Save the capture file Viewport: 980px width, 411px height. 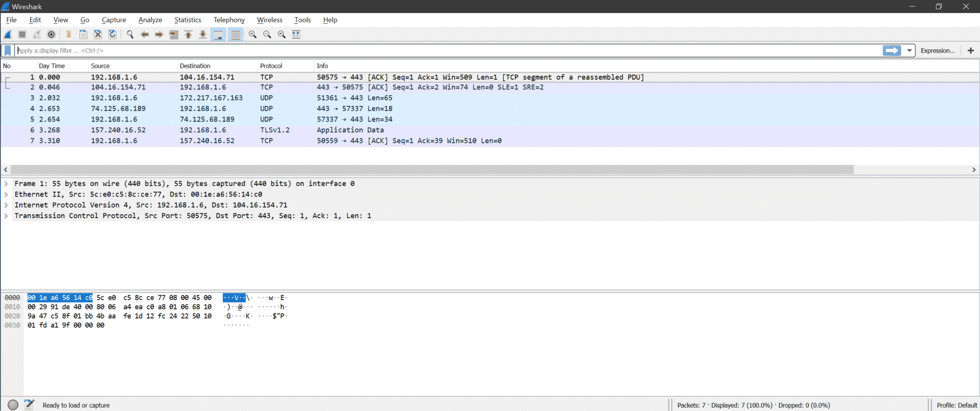(83, 34)
